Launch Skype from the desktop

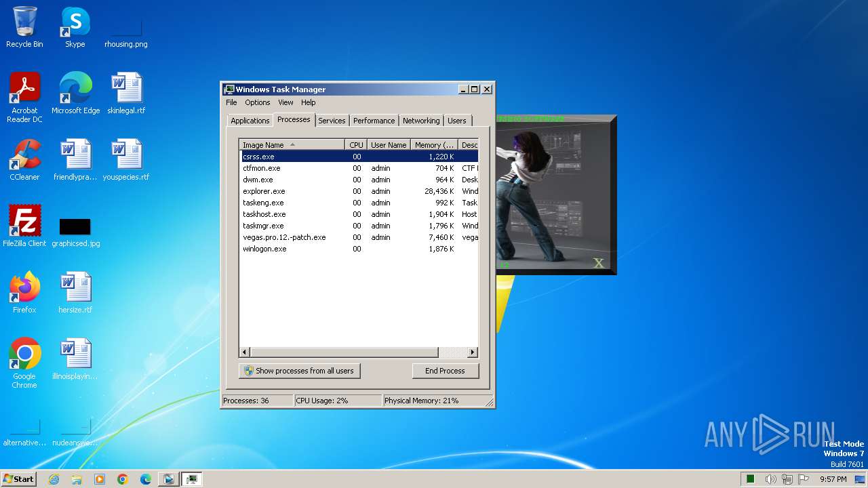coord(75,27)
